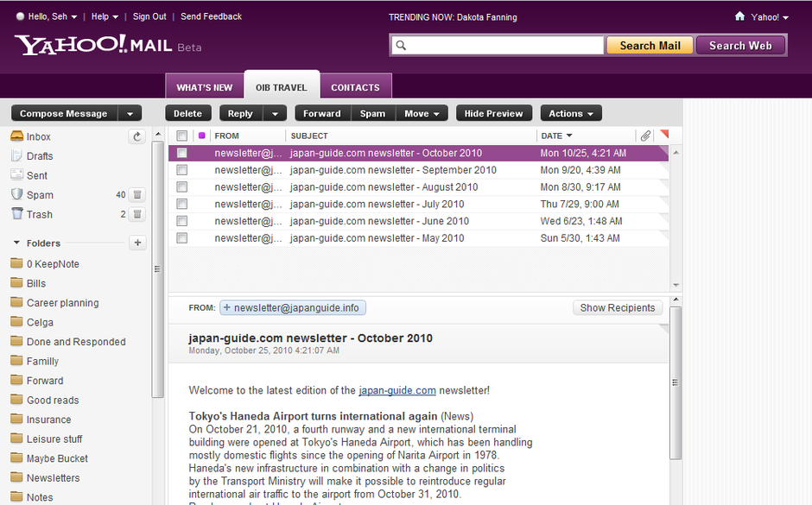Check the September 2010 newsletter checkbox

[181, 170]
